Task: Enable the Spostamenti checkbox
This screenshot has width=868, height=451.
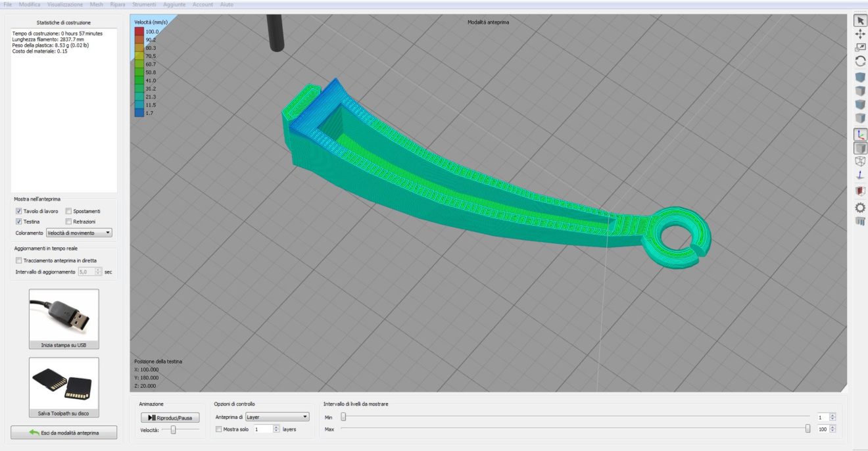Action: click(x=68, y=212)
